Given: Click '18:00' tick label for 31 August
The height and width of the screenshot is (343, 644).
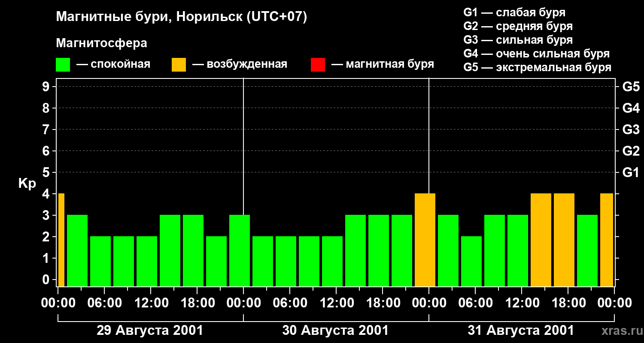Looking at the screenshot, I should tap(568, 303).
